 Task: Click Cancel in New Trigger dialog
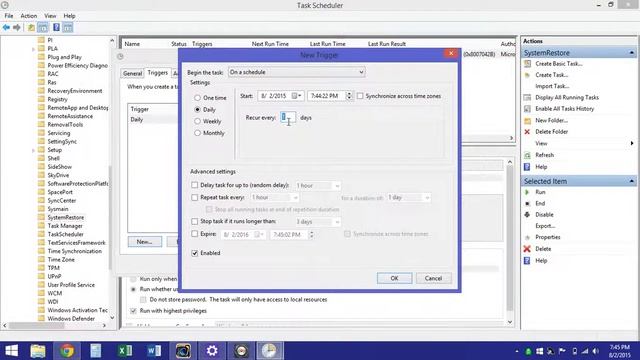click(433, 278)
